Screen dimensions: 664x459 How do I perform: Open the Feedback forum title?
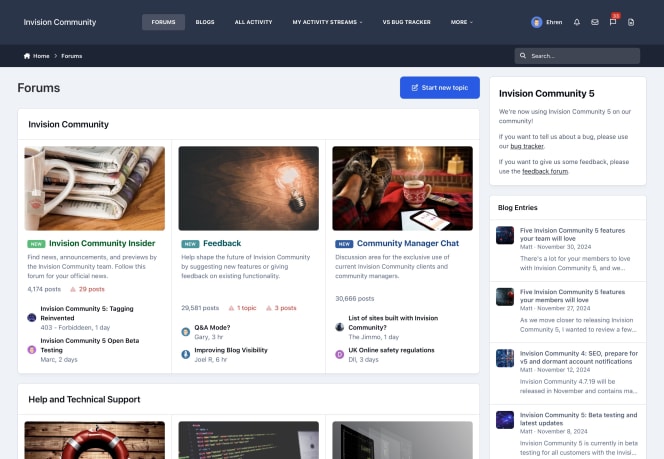[x=222, y=243]
